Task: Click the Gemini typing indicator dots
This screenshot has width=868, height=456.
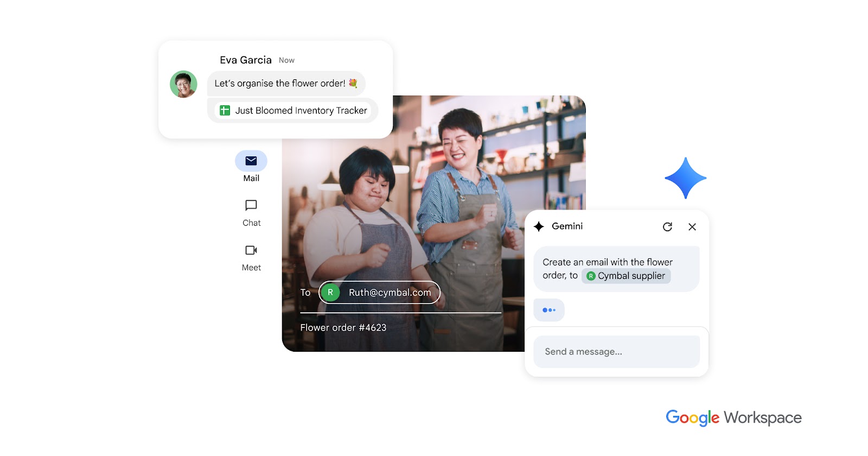Action: [x=549, y=310]
